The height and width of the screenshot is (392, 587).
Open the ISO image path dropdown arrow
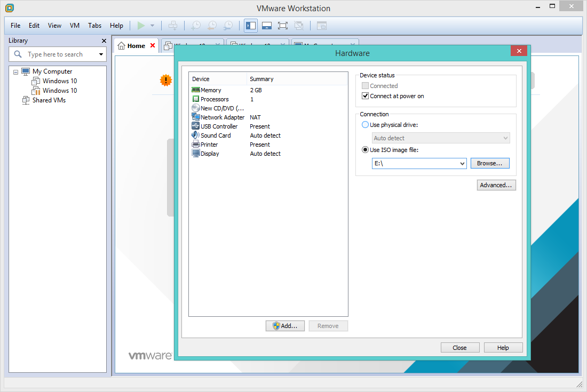coord(462,163)
